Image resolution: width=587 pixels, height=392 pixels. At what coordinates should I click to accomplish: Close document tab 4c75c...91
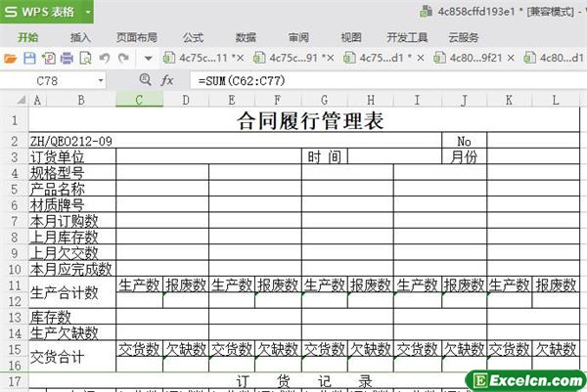tap(331, 58)
